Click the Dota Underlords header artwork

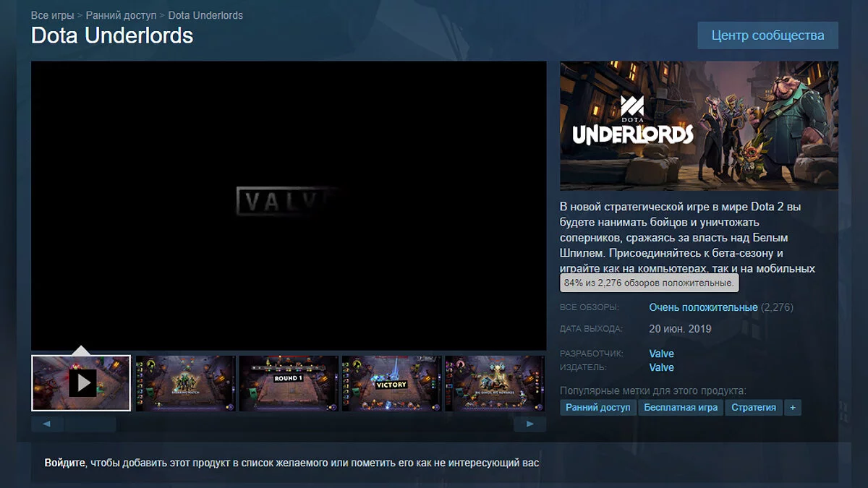[x=699, y=126]
